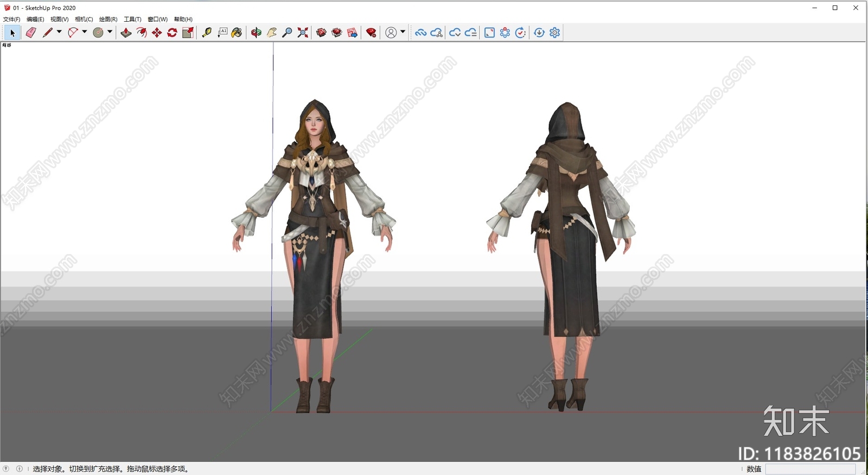The width and height of the screenshot is (868, 475).
Task: Select the Text label tool
Action: [x=222, y=33]
